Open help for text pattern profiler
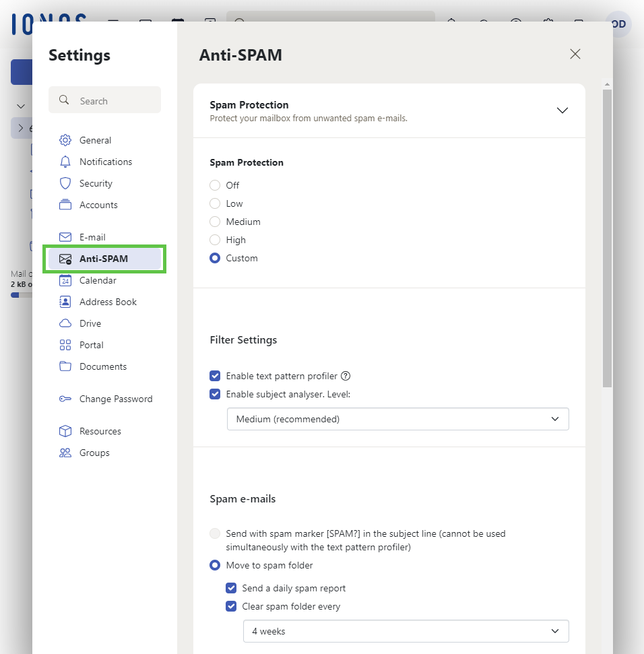This screenshot has height=654, width=644. [346, 376]
